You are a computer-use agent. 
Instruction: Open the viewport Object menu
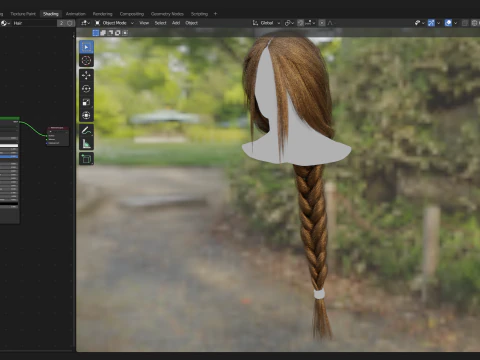point(191,23)
